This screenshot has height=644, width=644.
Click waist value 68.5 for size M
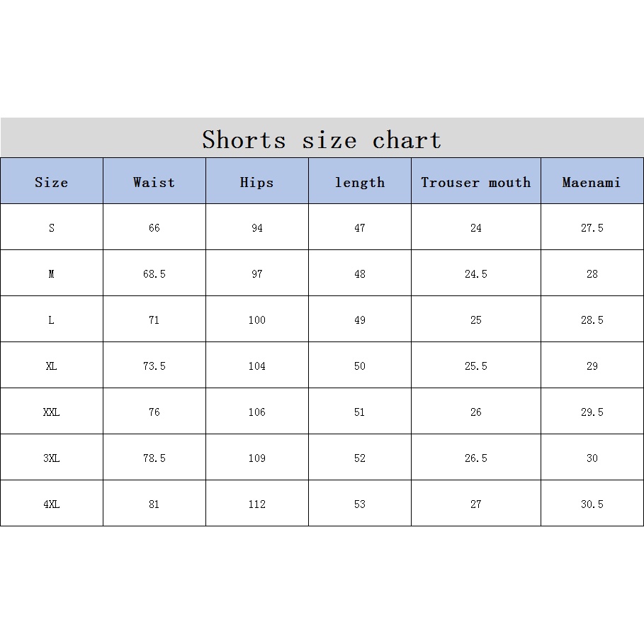(x=154, y=274)
